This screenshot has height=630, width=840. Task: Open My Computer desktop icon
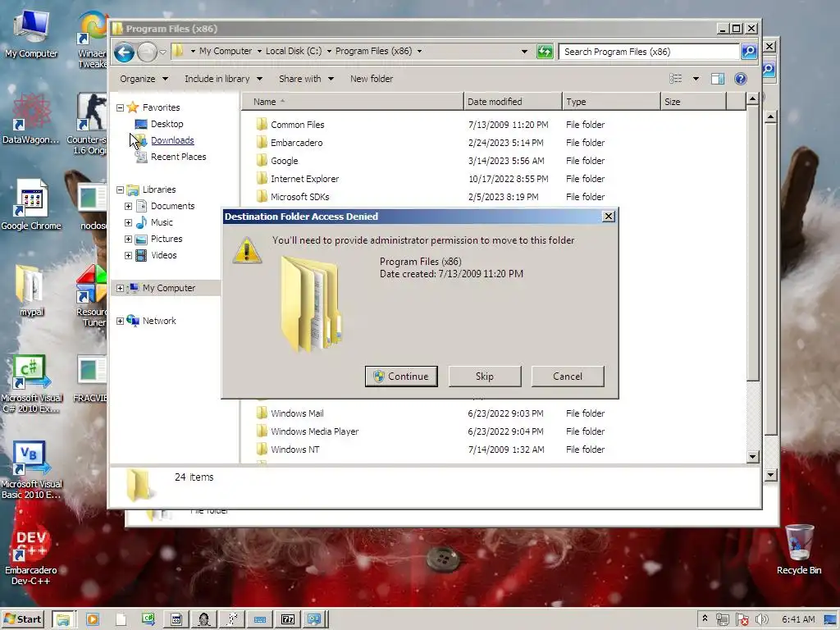[x=31, y=34]
